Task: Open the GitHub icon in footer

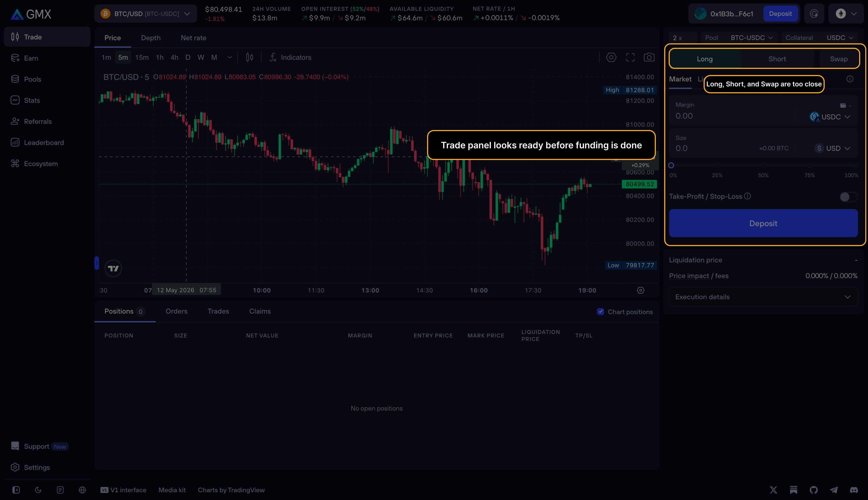Action: [813, 490]
